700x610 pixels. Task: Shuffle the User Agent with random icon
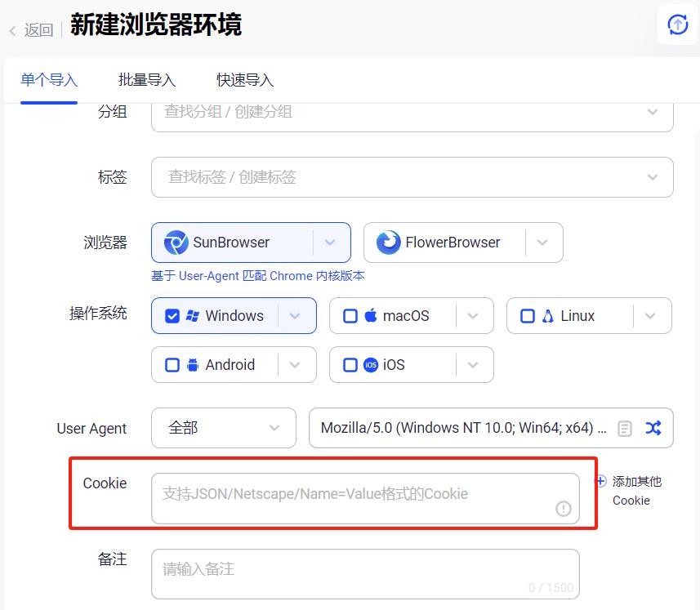pyautogui.click(x=653, y=428)
